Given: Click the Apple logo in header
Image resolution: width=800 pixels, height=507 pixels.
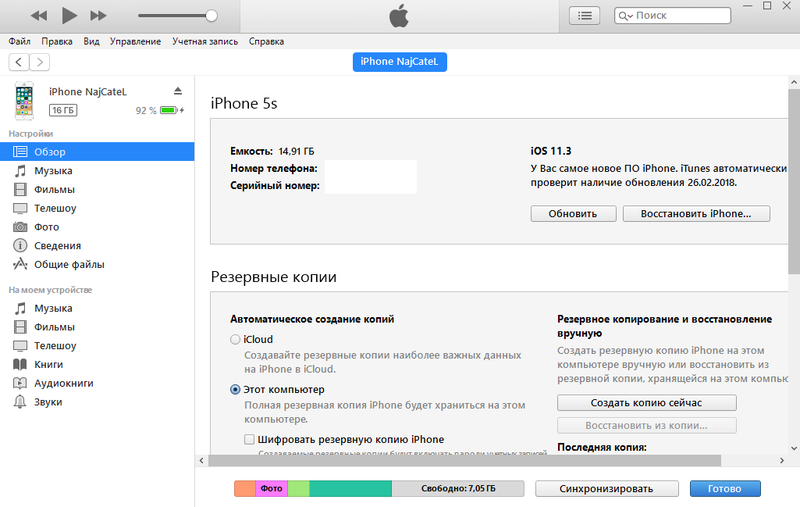Looking at the screenshot, I should coord(399,16).
